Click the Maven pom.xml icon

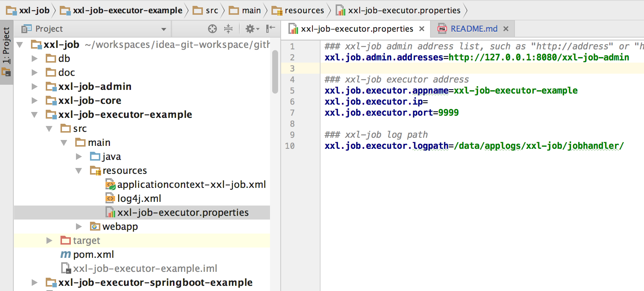click(66, 255)
